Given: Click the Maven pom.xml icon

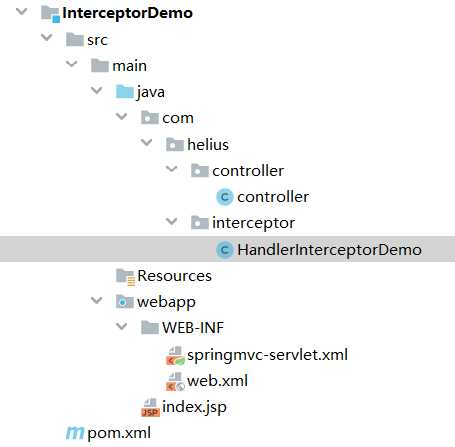Looking at the screenshot, I should click(75, 433).
